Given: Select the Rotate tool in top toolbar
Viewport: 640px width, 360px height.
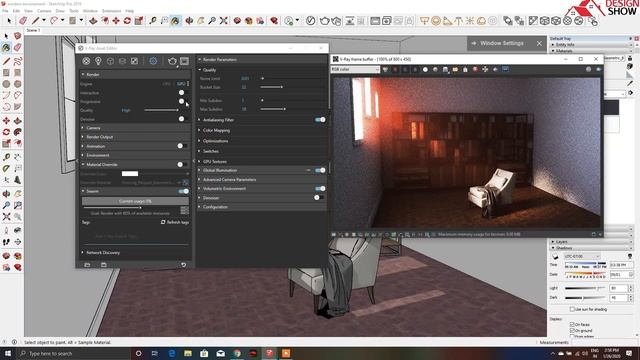Looking at the screenshot, I should coord(127,20).
